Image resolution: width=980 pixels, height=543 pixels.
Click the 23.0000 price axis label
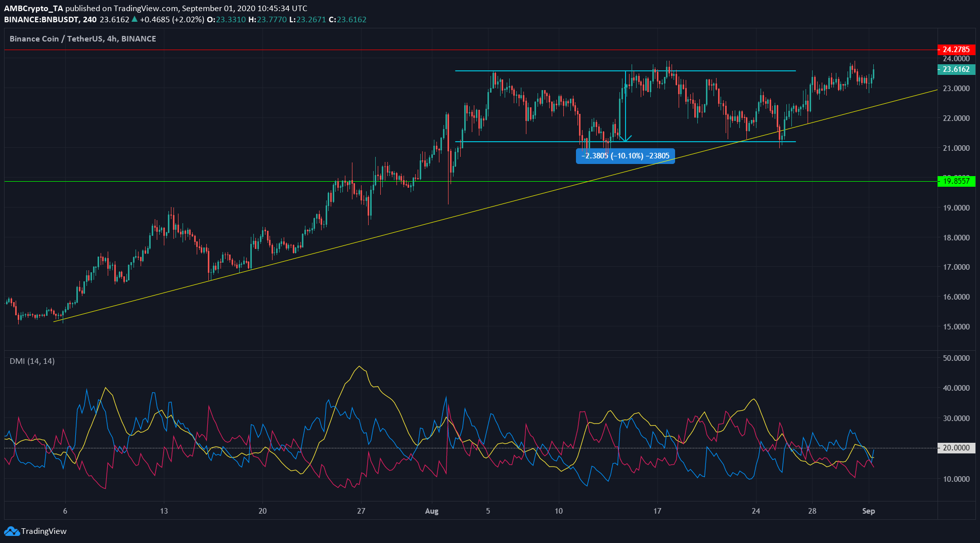click(x=956, y=89)
